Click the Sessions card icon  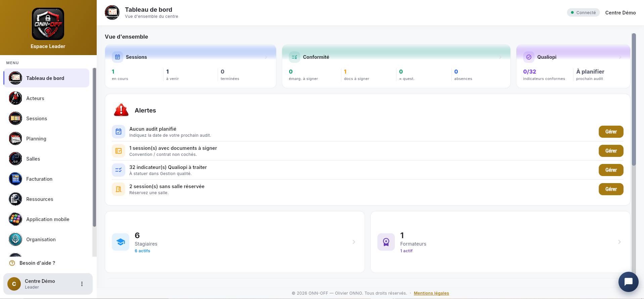(118, 57)
